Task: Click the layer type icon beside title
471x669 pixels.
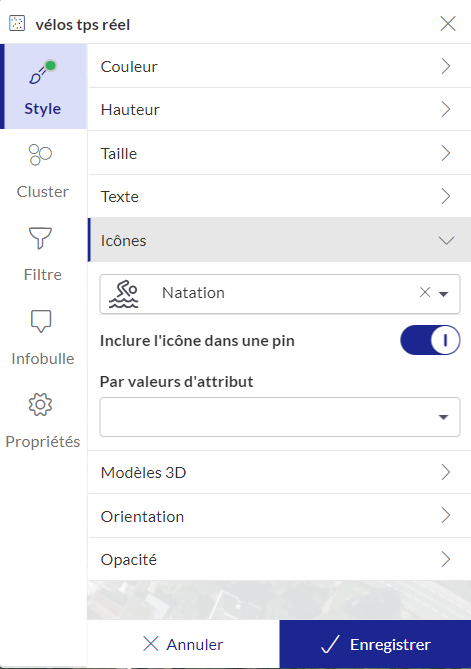Action: (x=17, y=23)
